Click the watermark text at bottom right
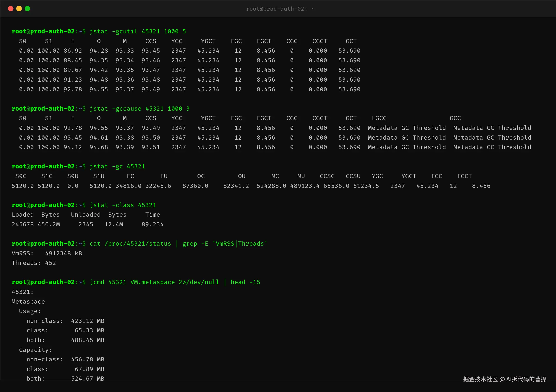 (x=505, y=379)
